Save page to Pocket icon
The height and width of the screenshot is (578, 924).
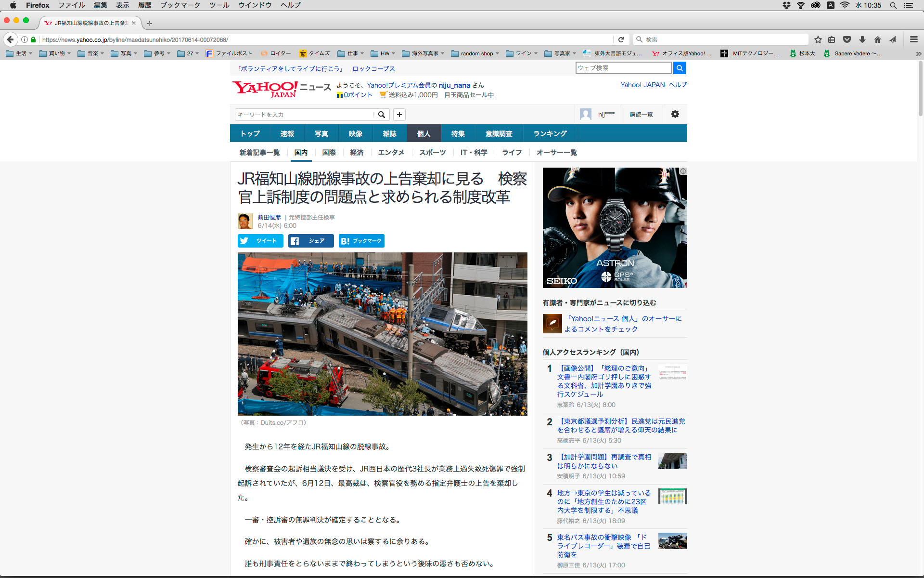847,39
